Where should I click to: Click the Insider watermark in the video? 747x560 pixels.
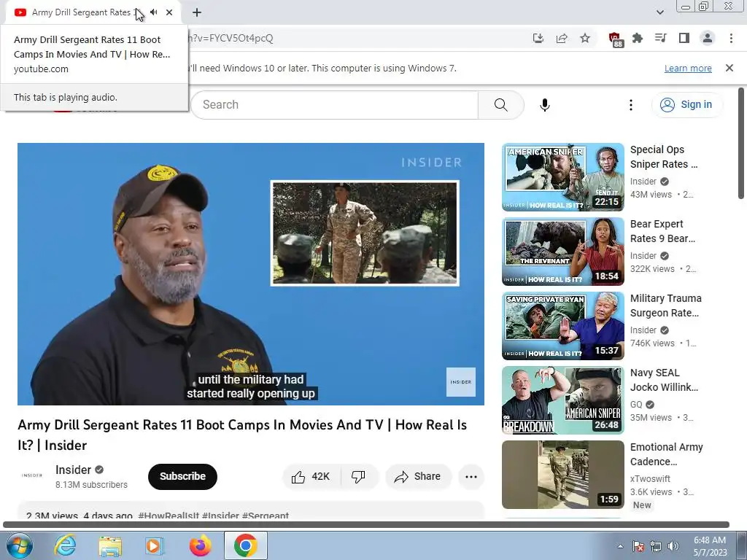coord(461,382)
